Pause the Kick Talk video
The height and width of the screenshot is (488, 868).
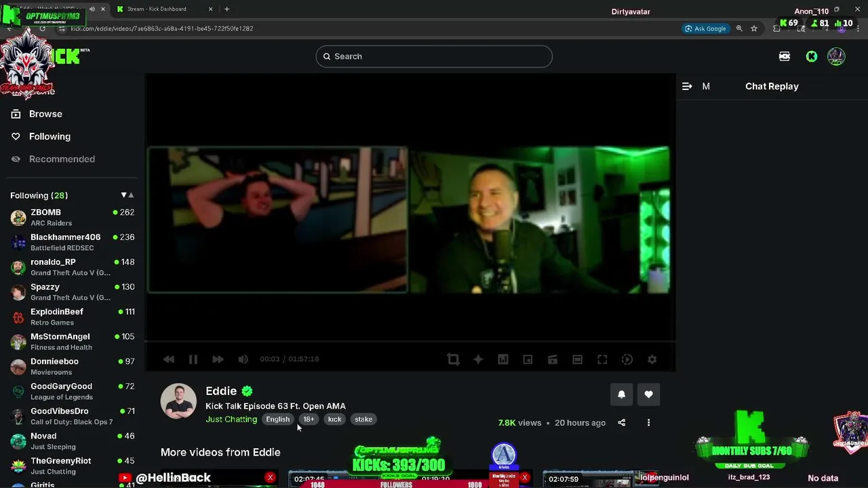point(193,359)
